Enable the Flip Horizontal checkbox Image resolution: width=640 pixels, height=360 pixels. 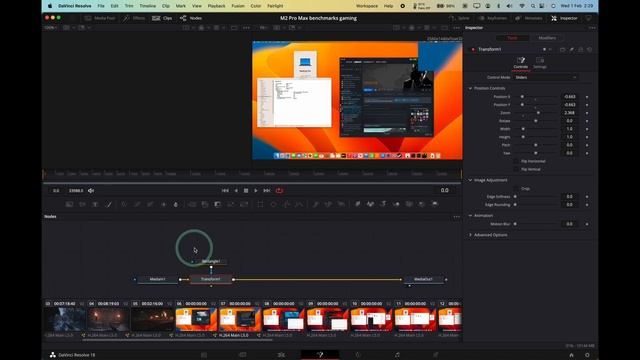tap(516, 161)
